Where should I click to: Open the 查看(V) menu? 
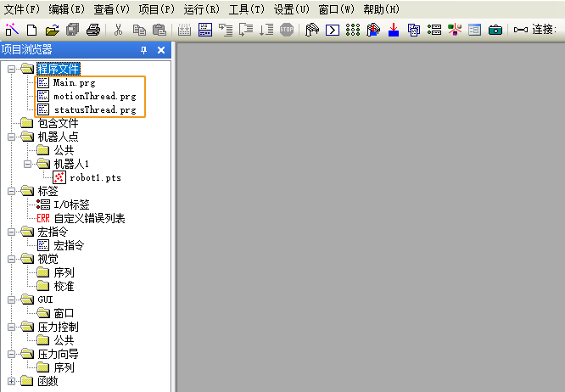point(112,9)
